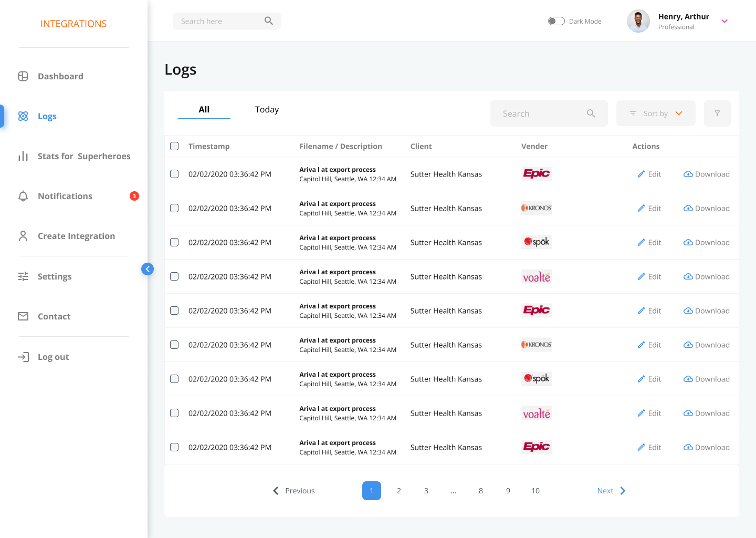Viewport: 756px width, 538px height.
Task: Click the second Voalte vendor logo
Action: (537, 413)
